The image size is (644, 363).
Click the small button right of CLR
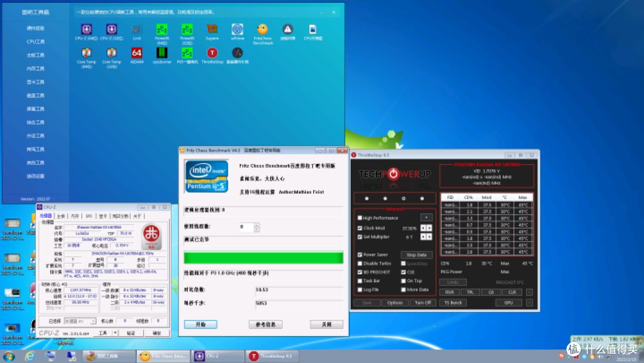click(530, 293)
